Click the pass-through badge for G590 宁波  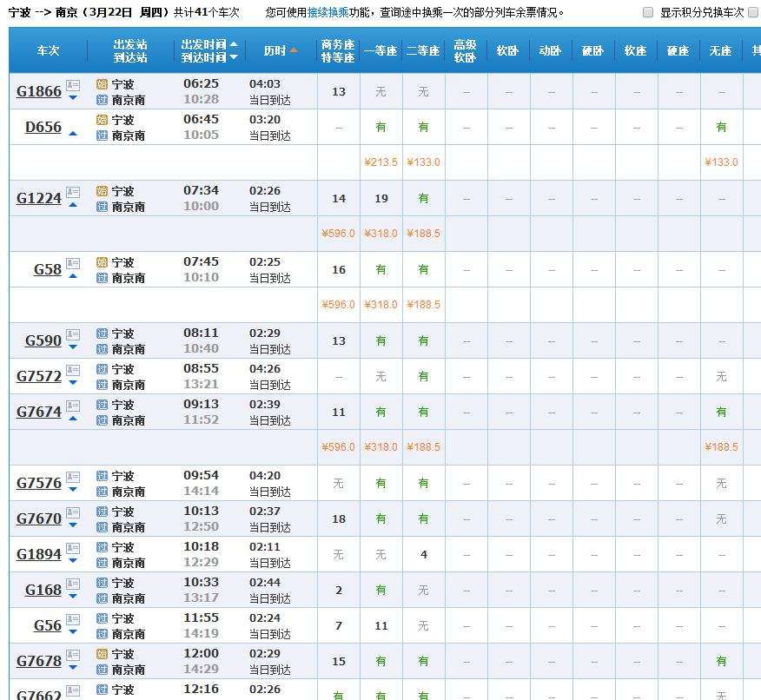[x=102, y=333]
